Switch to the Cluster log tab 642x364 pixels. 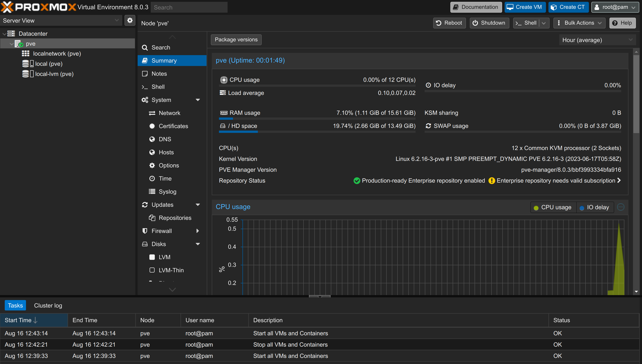48,305
